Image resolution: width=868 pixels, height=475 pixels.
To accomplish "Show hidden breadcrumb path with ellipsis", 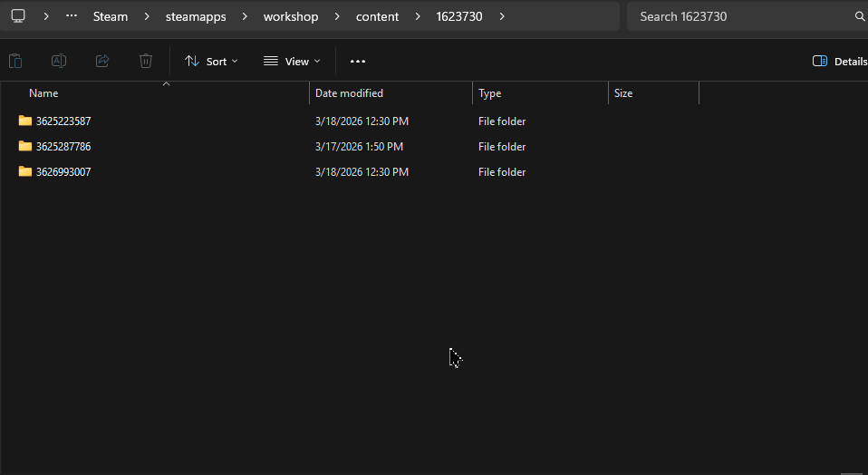I will point(72,16).
